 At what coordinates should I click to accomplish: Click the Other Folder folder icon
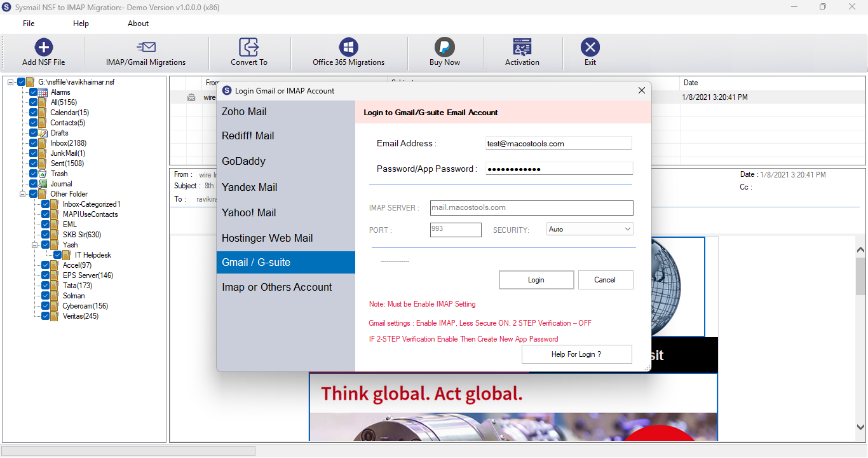(x=43, y=194)
